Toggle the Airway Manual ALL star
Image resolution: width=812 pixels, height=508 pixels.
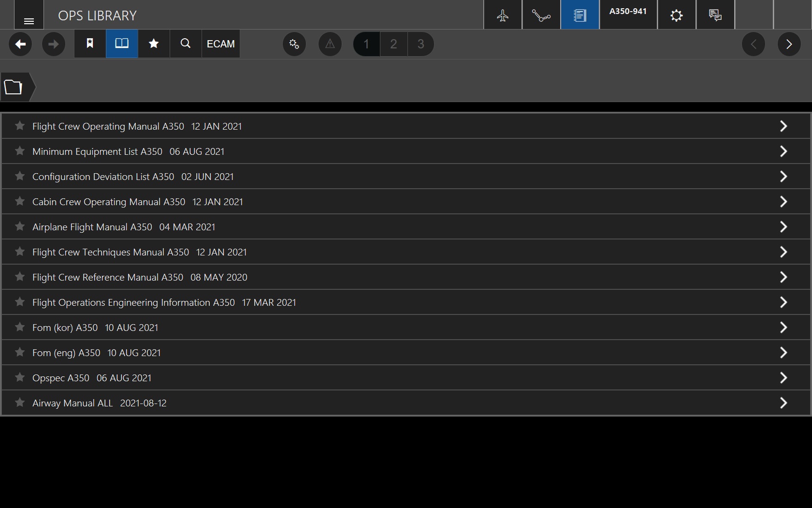coord(20,403)
